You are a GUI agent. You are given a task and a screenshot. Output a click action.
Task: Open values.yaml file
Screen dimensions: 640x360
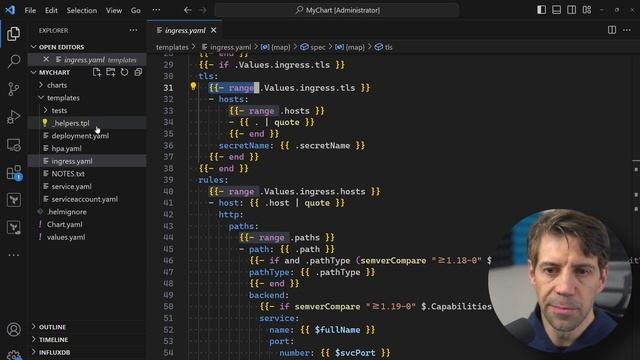[x=66, y=237]
